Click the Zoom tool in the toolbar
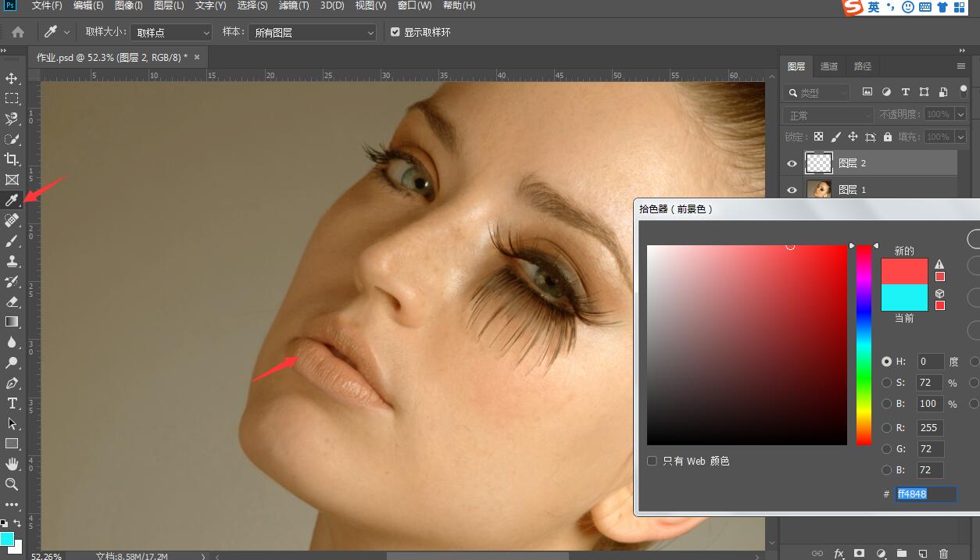The height and width of the screenshot is (560, 980). click(12, 484)
